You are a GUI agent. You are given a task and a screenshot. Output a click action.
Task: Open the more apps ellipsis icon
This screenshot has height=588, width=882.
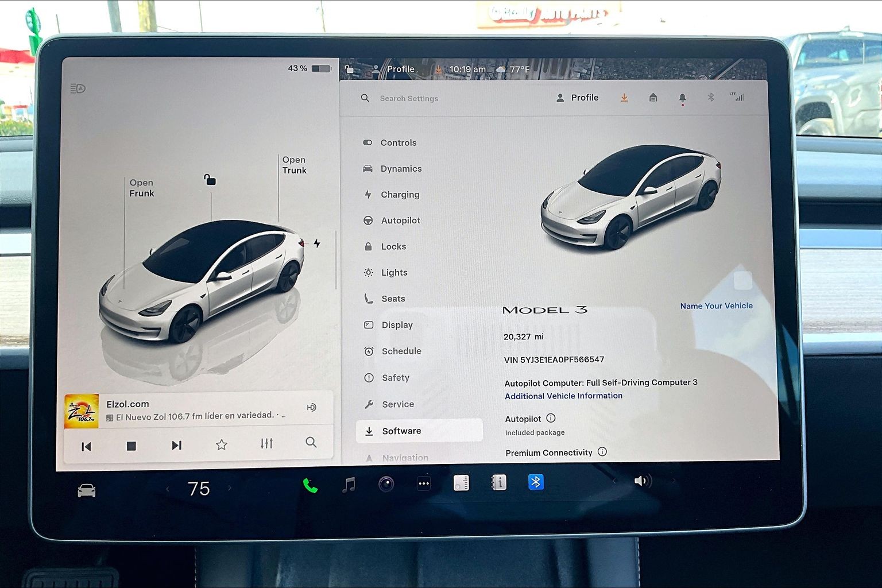[424, 483]
